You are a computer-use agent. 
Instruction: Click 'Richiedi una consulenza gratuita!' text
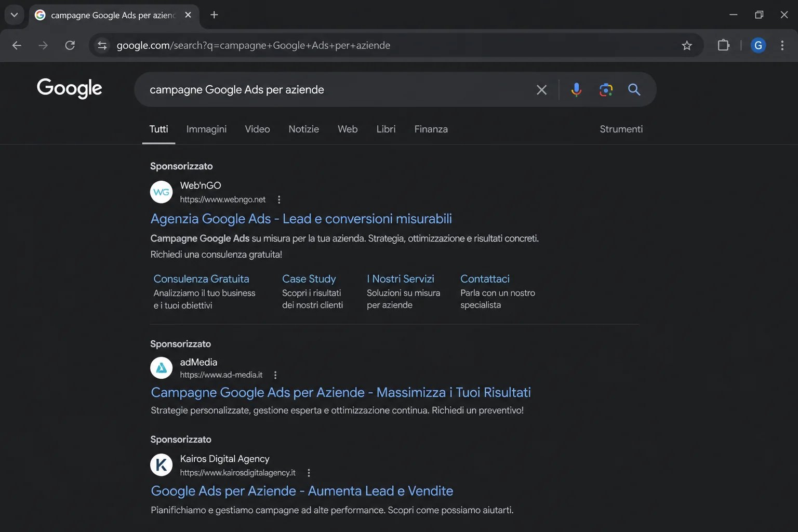pos(216,255)
